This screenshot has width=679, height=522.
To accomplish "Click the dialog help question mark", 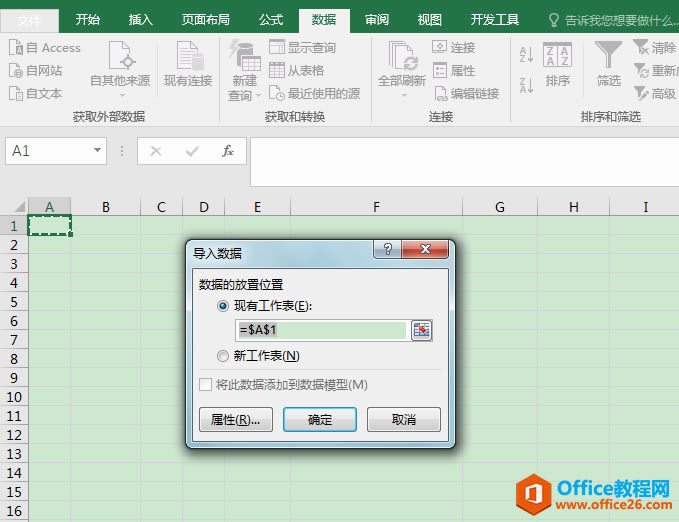I will tap(388, 249).
